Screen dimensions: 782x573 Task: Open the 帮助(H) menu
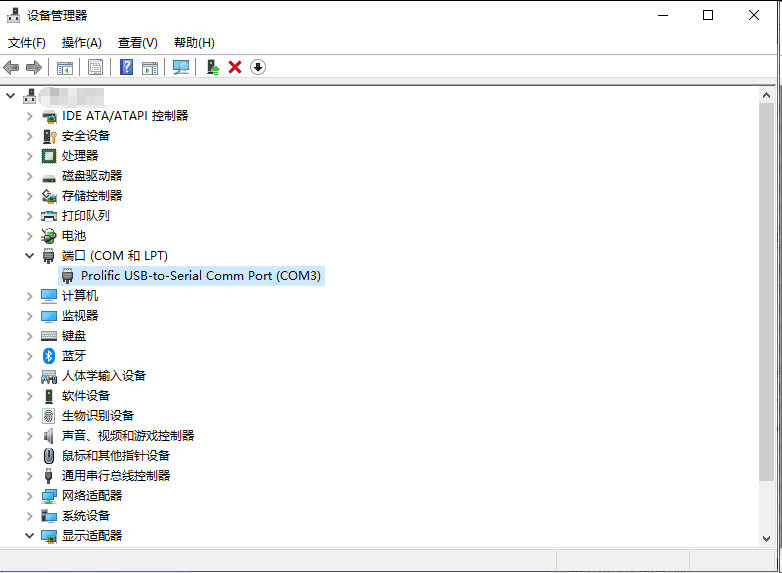pyautogui.click(x=194, y=43)
